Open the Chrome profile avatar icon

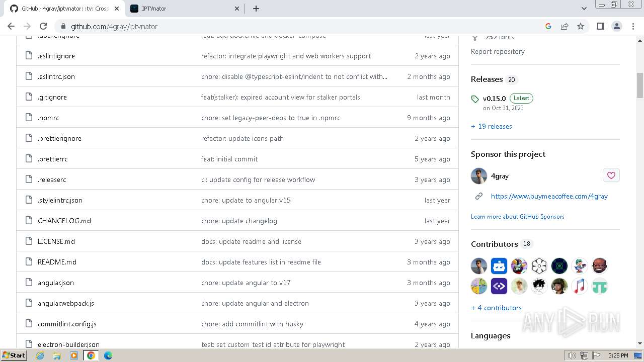617,26
